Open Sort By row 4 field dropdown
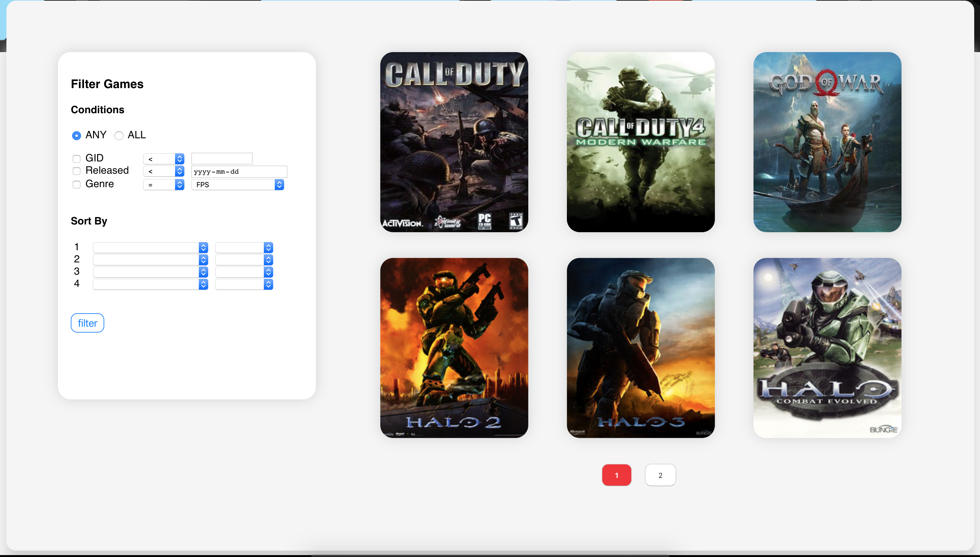The height and width of the screenshot is (557, 980). pyautogui.click(x=150, y=284)
